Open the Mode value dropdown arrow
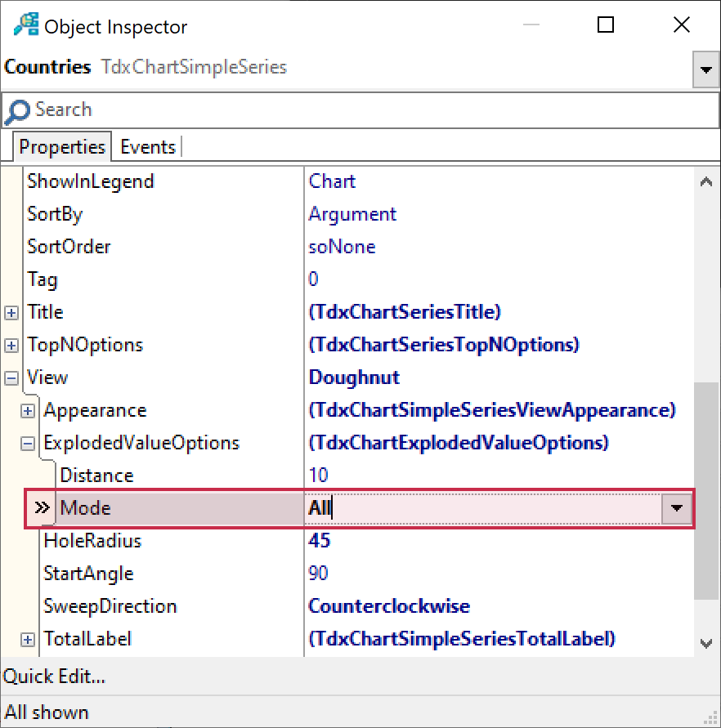The image size is (721, 728). (677, 508)
